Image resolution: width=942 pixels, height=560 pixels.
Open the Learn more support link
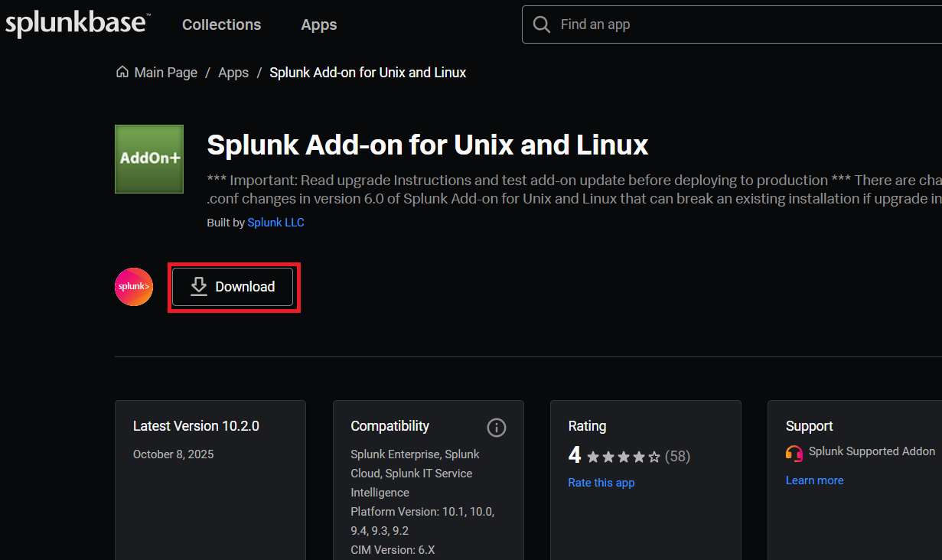tap(814, 480)
